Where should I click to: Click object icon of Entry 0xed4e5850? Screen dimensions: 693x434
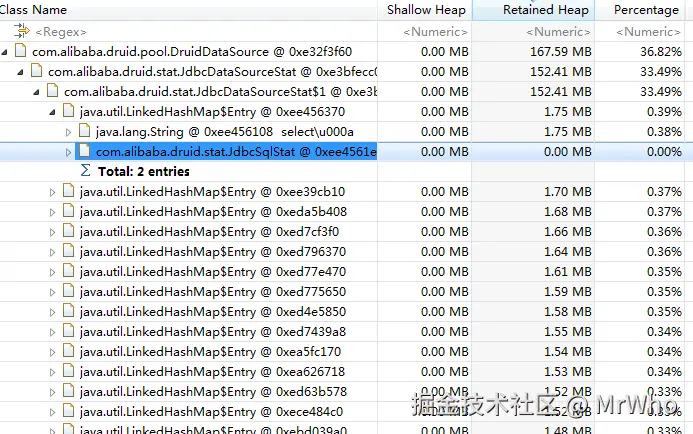68,310
